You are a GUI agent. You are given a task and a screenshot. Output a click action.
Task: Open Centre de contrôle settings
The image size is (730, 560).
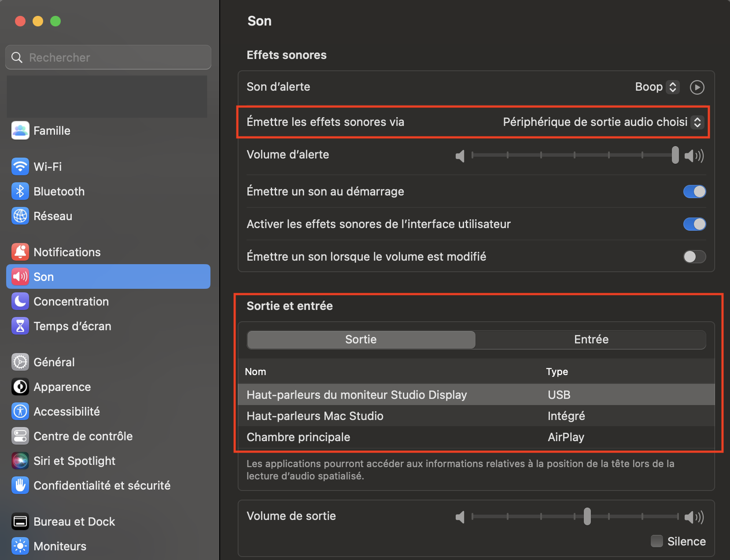tap(83, 436)
